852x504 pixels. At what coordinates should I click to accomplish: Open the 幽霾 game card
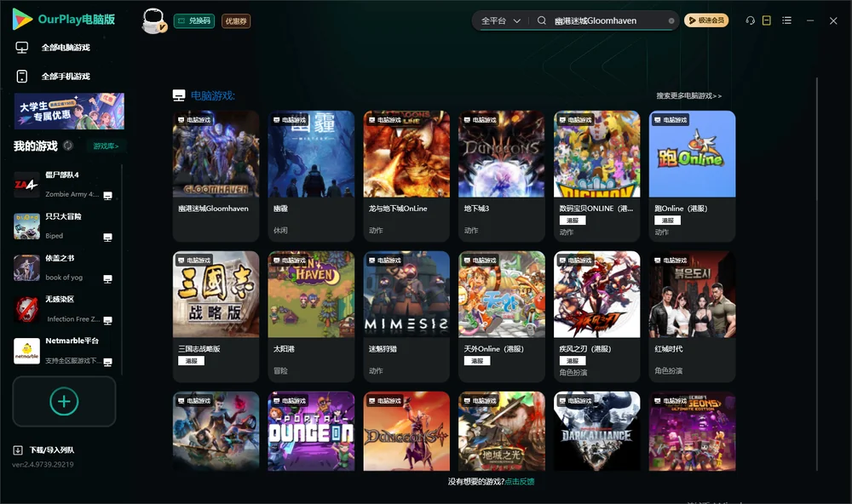pyautogui.click(x=311, y=176)
